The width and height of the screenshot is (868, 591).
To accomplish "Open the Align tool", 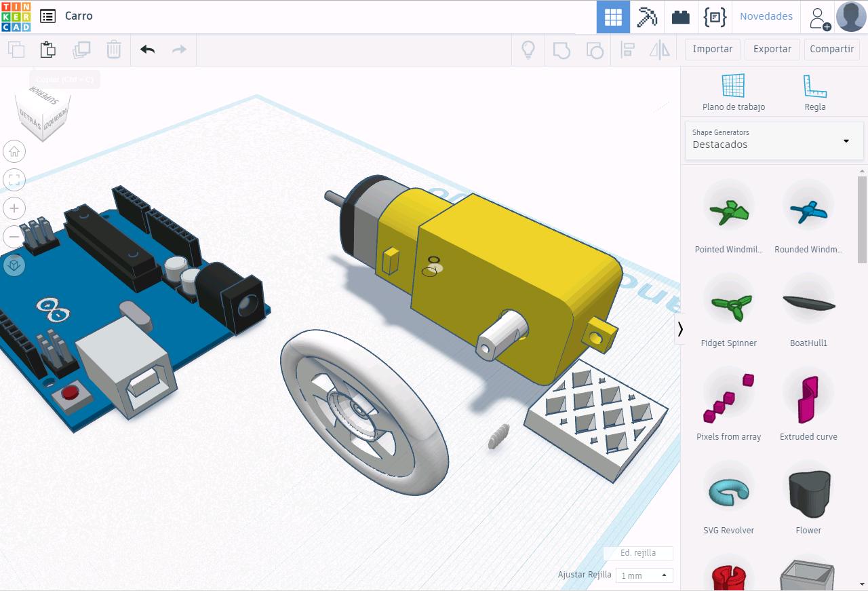I will tap(627, 49).
